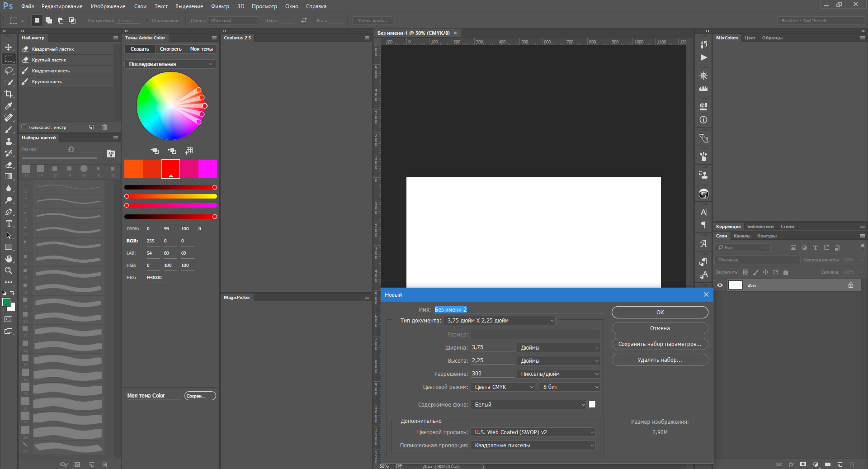Toggle visibility of Фон layer
The height and width of the screenshot is (469, 868).
coord(720,285)
